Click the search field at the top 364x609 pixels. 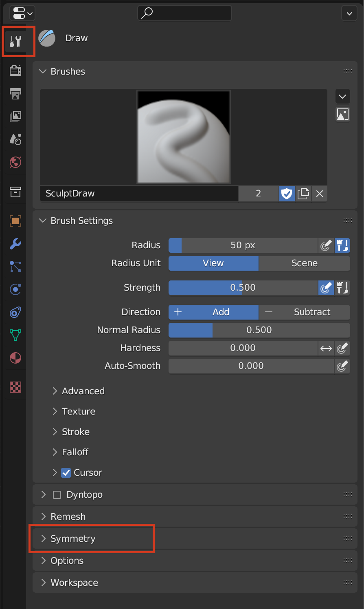point(184,13)
